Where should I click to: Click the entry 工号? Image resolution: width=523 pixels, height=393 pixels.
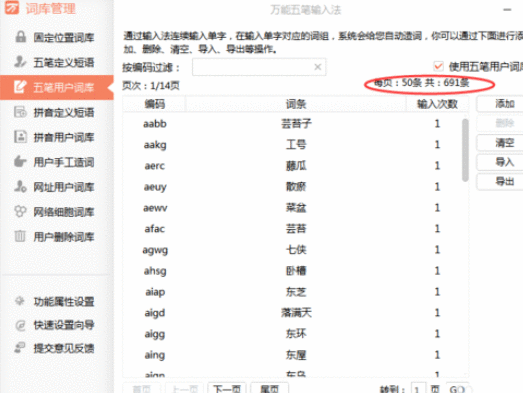[x=296, y=144]
